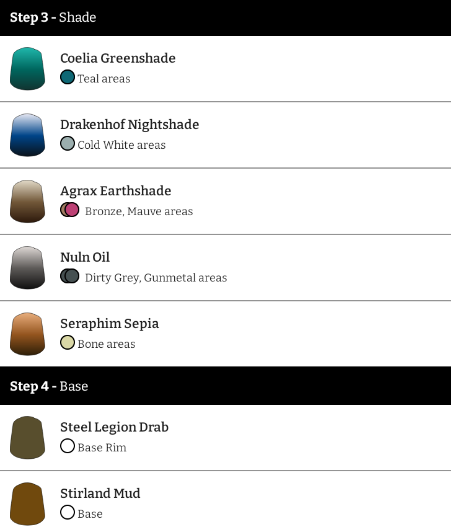451x531 pixels.
Task: Pick the Dirty Grey, Gunmetal overlapping swatches
Action: [x=70, y=276]
